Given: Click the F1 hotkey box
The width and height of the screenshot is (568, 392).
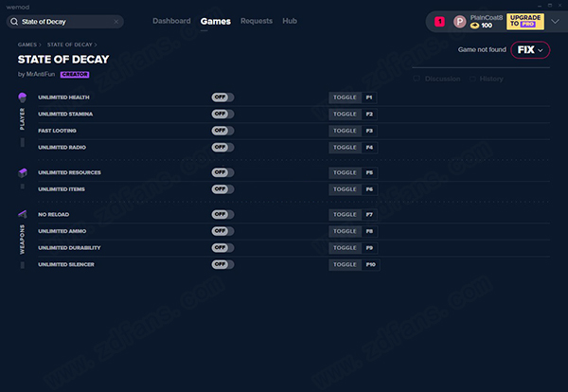Looking at the screenshot, I should (x=369, y=98).
